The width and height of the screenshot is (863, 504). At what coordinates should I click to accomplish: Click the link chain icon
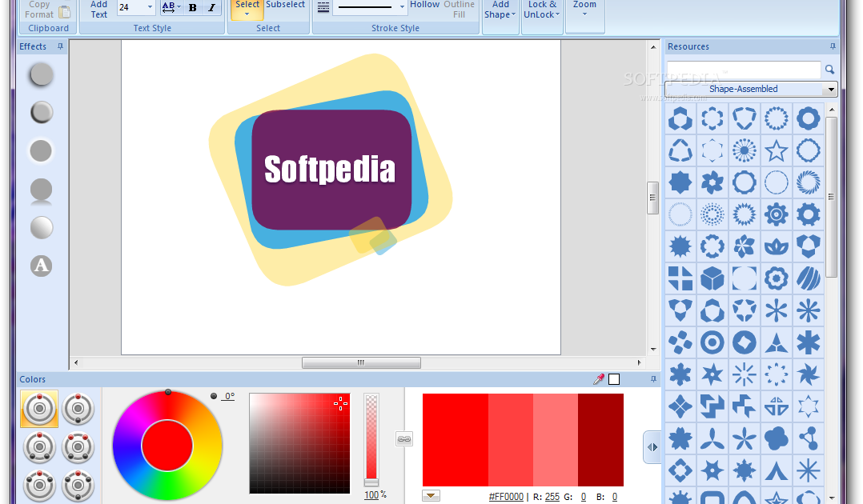point(404,439)
